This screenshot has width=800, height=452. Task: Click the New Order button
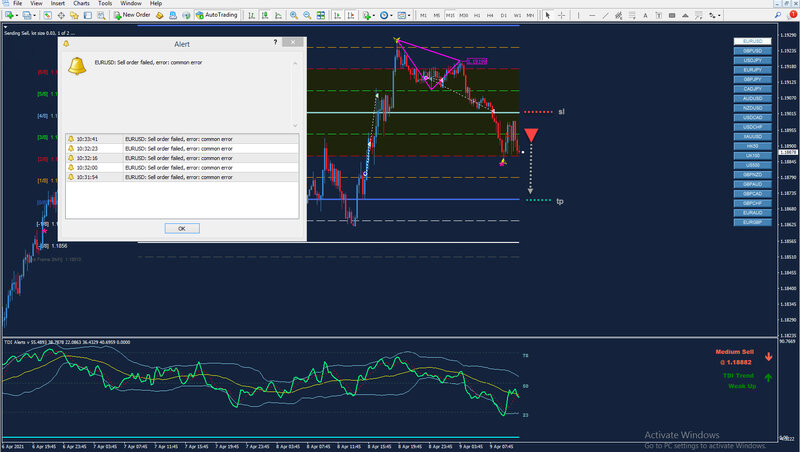(x=132, y=15)
